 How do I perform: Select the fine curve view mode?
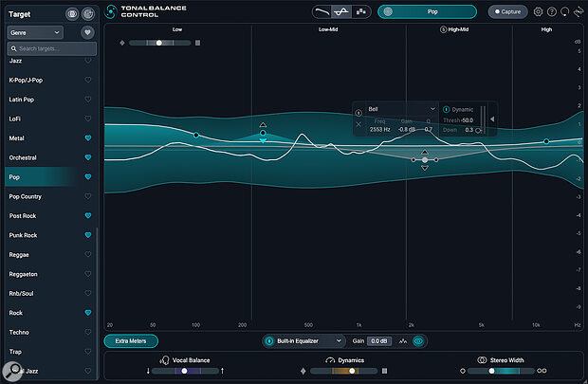click(x=341, y=12)
